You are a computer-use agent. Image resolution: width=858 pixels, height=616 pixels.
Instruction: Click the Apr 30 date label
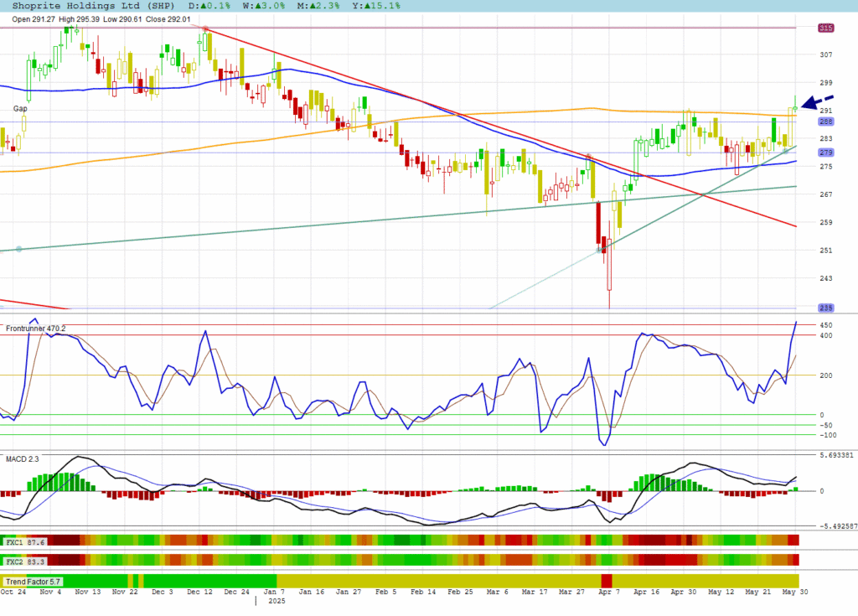[683, 592]
